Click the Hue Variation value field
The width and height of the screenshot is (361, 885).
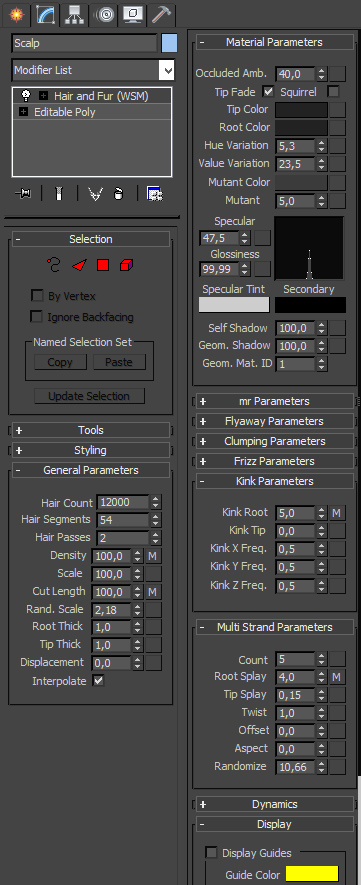[295, 146]
